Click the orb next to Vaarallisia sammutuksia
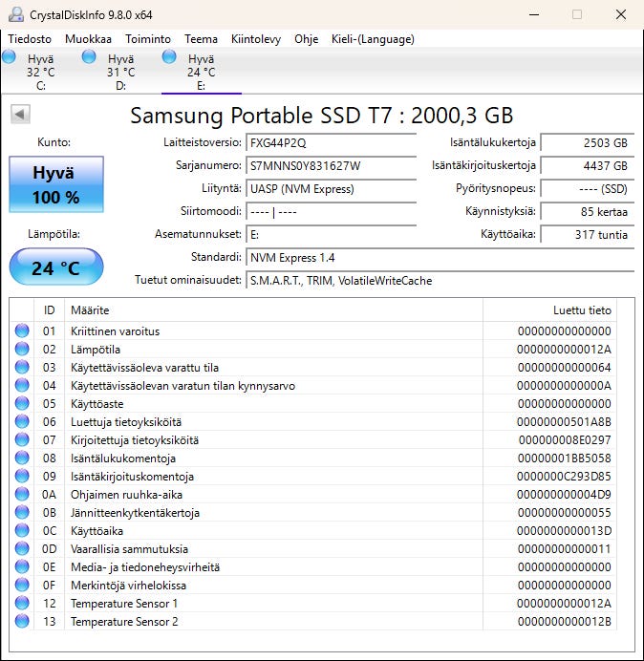Screen dimensions: 644x661 22,549
